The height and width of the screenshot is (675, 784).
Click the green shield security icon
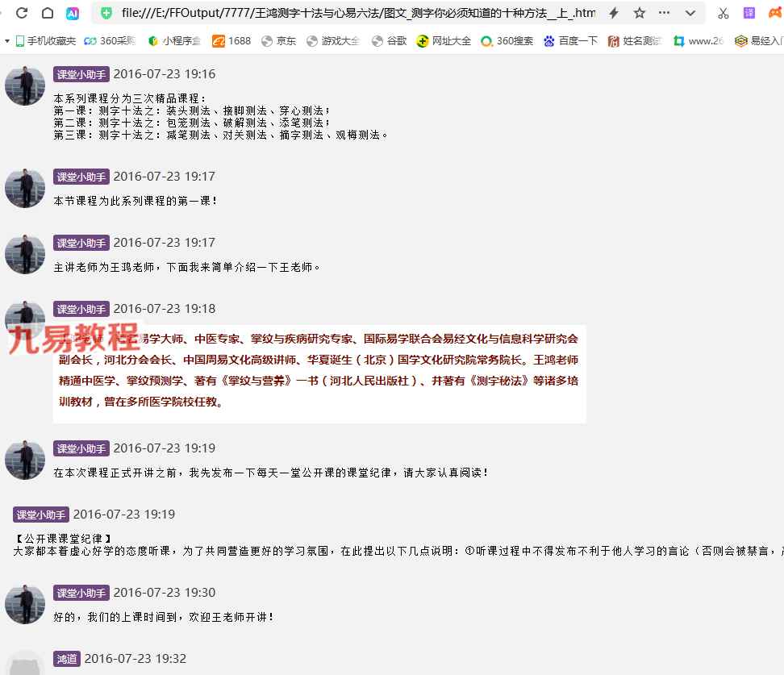point(106,13)
